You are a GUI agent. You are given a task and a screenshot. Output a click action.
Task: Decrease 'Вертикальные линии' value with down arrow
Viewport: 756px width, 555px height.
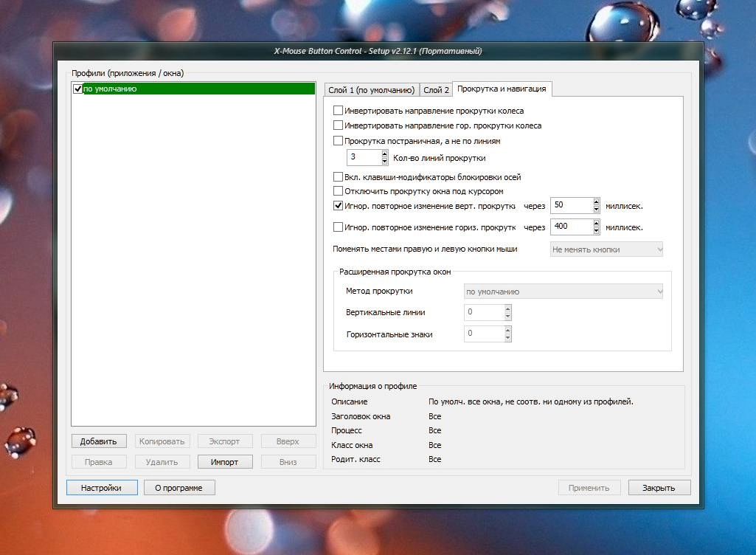pos(507,316)
